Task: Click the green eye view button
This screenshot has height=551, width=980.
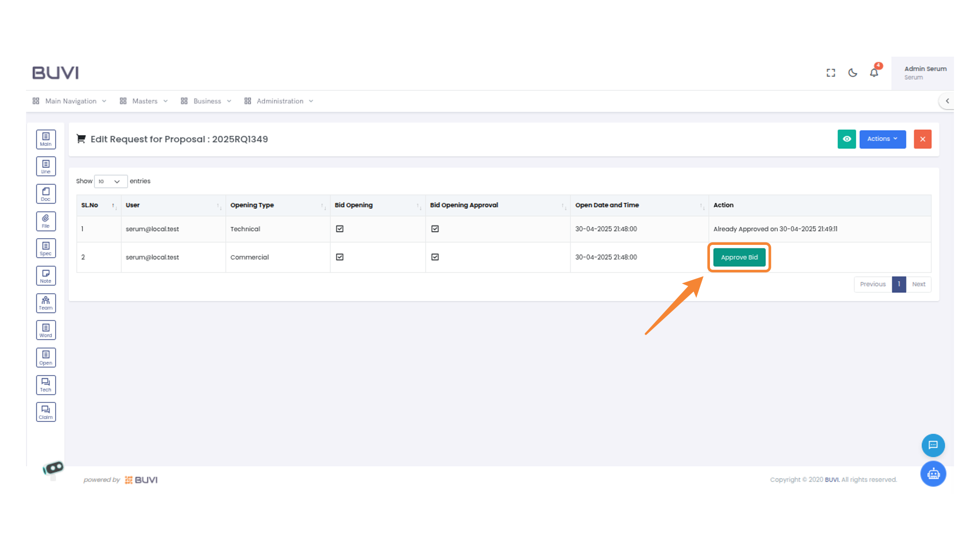Action: click(x=846, y=139)
